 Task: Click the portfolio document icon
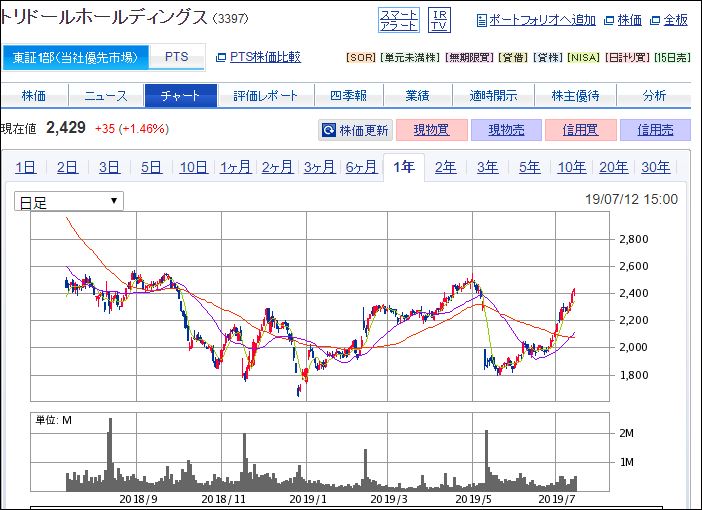482,21
